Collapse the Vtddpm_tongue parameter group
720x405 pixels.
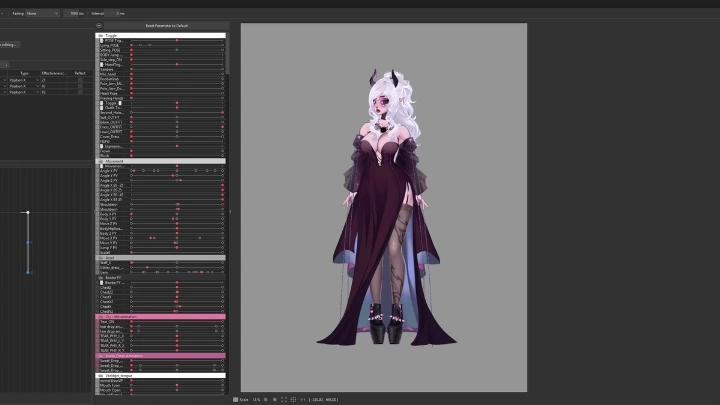pyautogui.click(x=101, y=376)
